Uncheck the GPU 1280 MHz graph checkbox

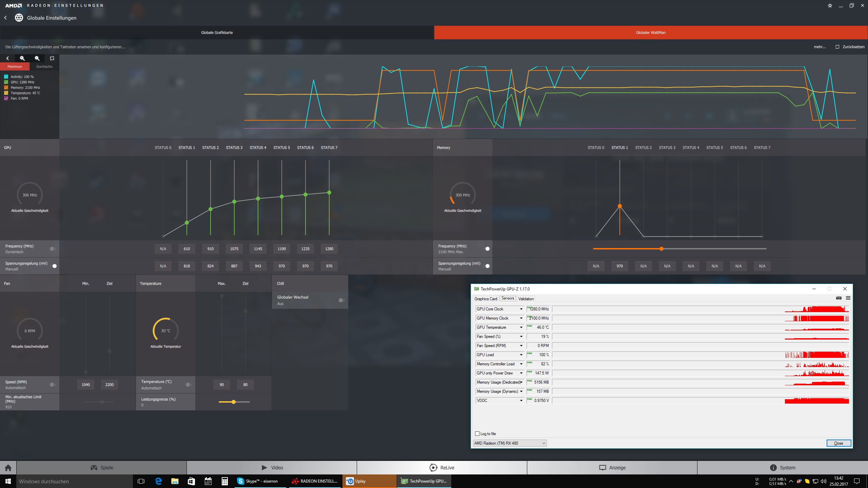pyautogui.click(x=6, y=82)
